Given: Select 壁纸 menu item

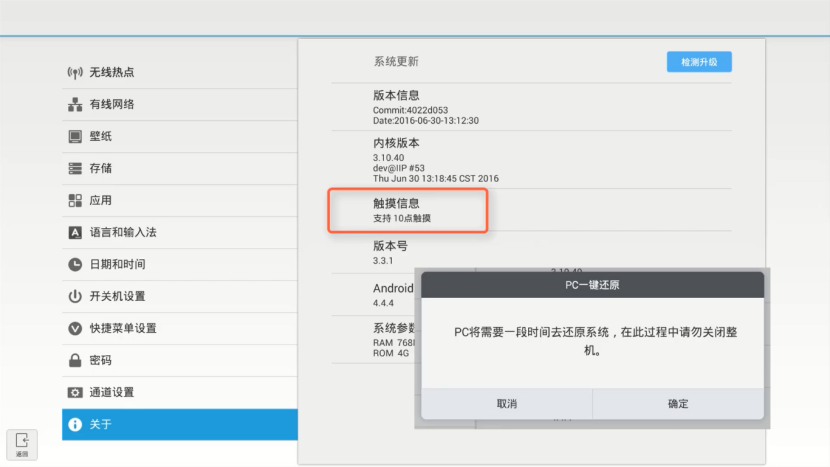Looking at the screenshot, I should (x=179, y=137).
